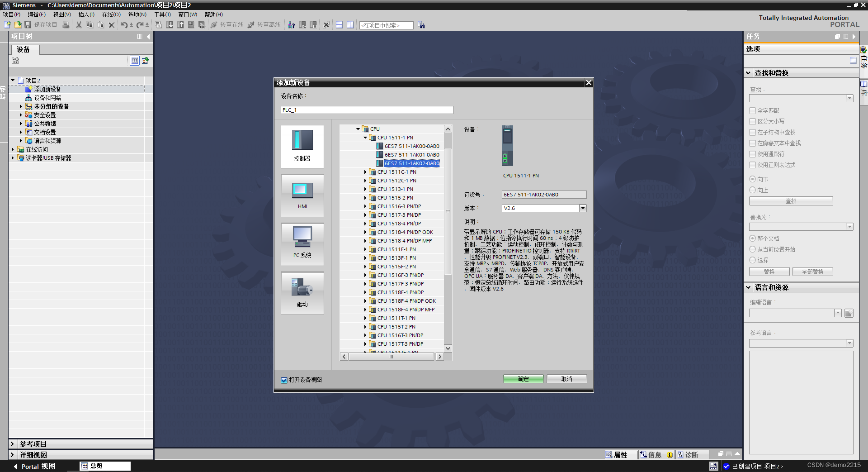Click the start simulation toolbar icon
868x472 pixels.
[191, 25]
